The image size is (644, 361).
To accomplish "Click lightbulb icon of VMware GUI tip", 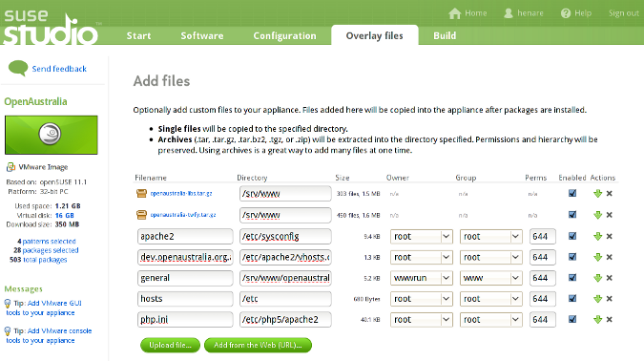I will pos(8,304).
